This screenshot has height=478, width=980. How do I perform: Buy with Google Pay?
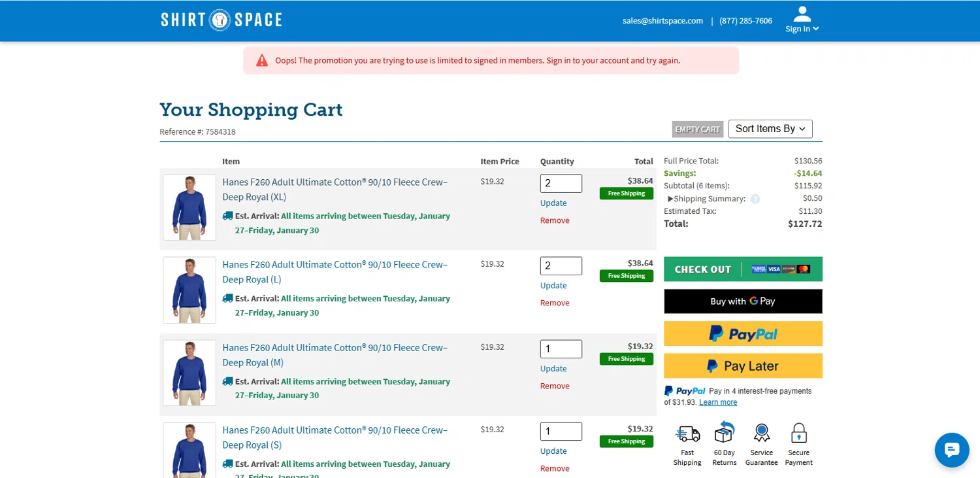click(x=743, y=301)
